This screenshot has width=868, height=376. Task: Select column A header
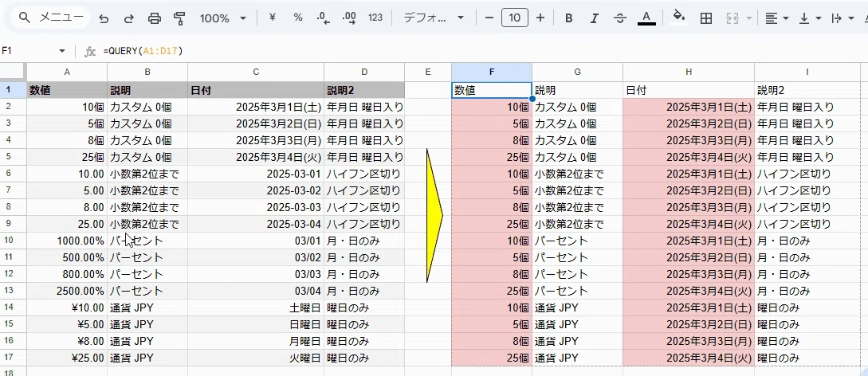tap(67, 72)
